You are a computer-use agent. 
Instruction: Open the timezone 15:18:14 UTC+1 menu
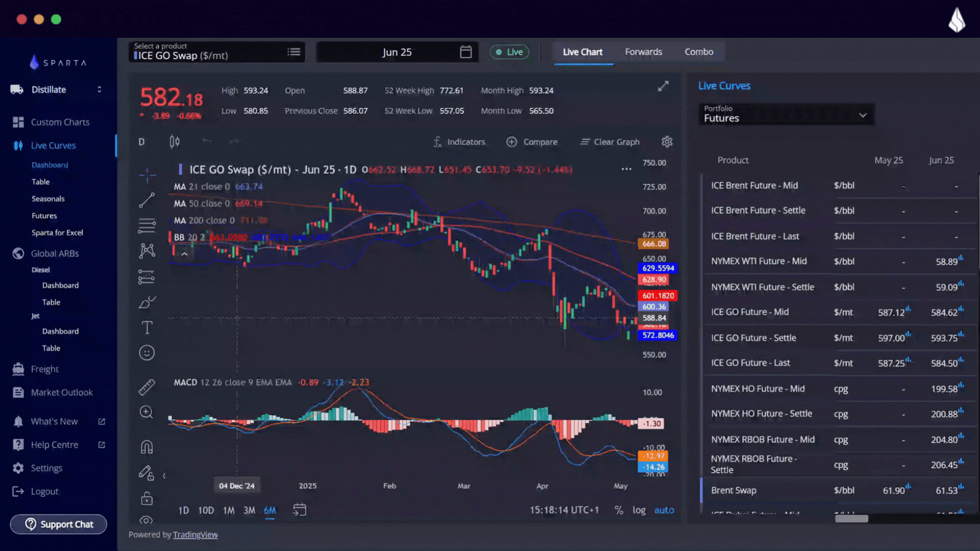click(x=564, y=510)
